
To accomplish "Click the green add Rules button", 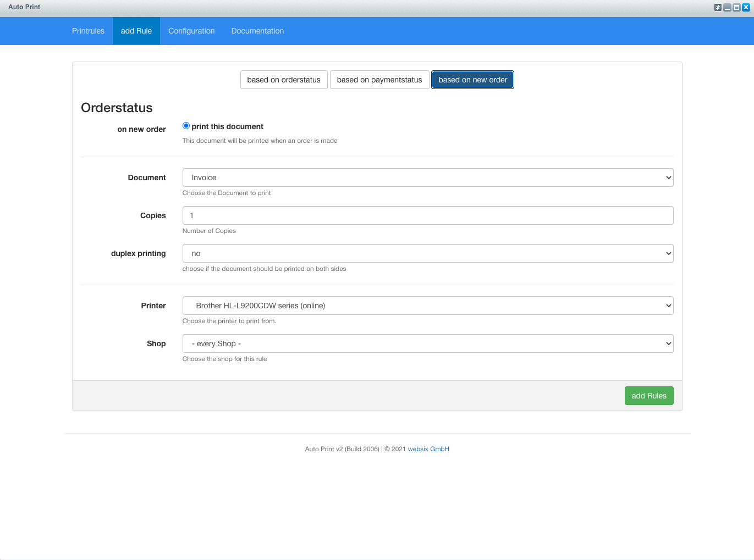I will [x=649, y=396].
